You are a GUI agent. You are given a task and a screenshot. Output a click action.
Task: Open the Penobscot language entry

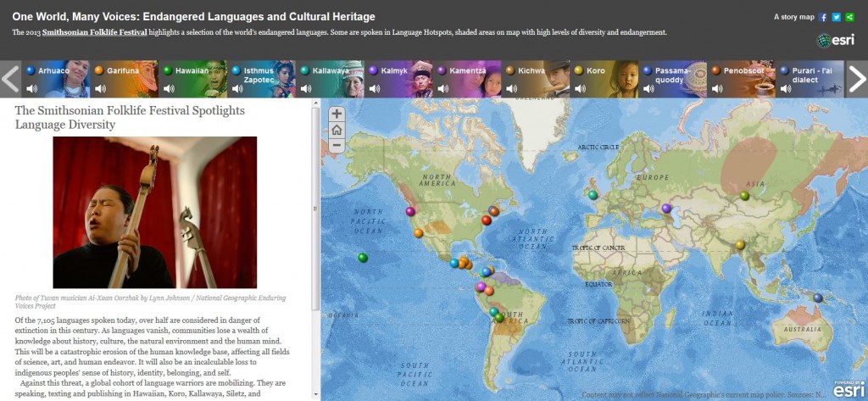[741, 79]
